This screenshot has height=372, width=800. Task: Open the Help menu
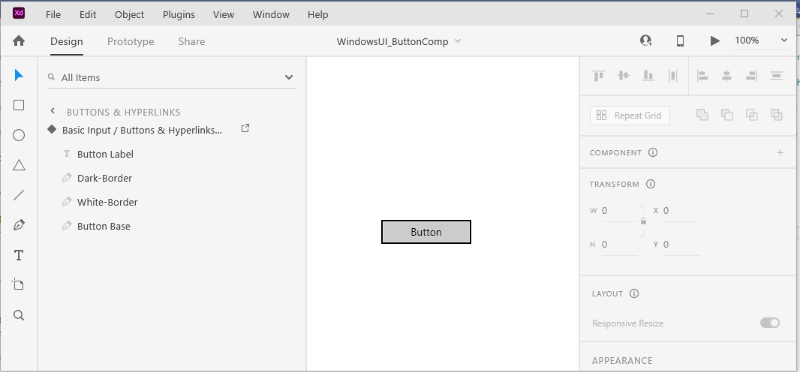pyautogui.click(x=317, y=14)
